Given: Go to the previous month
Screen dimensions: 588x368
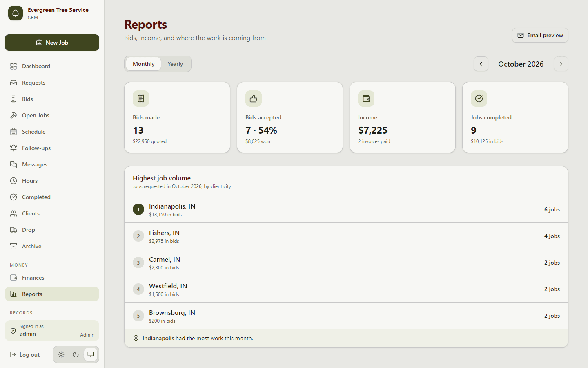Looking at the screenshot, I should (481, 64).
